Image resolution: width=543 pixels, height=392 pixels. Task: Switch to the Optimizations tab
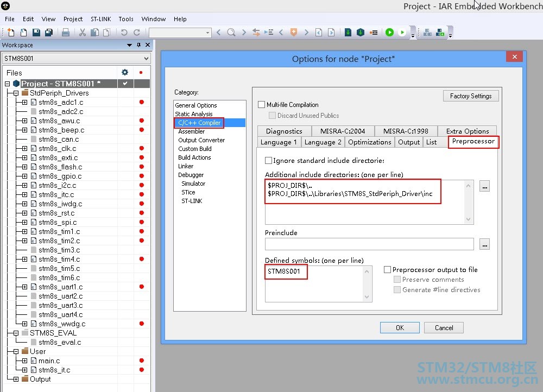(369, 142)
